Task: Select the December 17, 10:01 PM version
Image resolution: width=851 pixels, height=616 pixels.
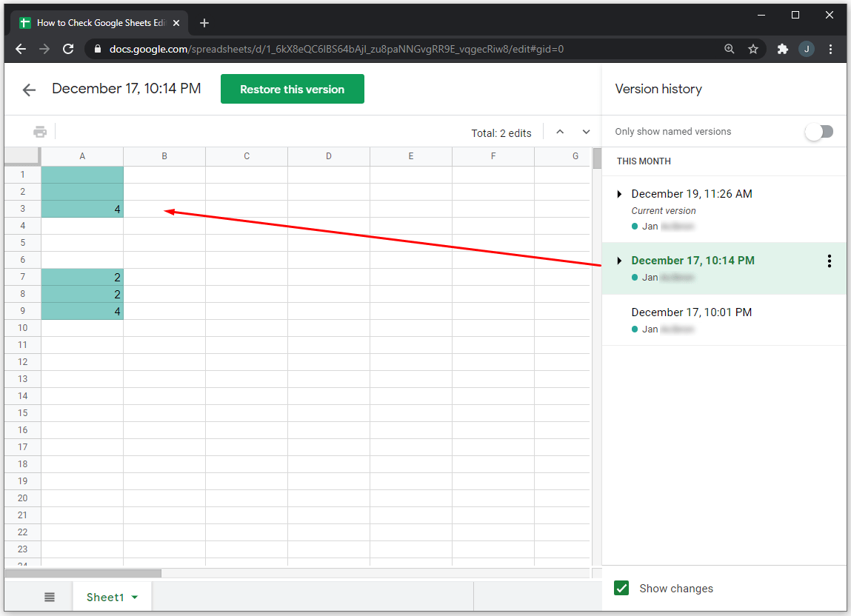Action: (x=691, y=312)
